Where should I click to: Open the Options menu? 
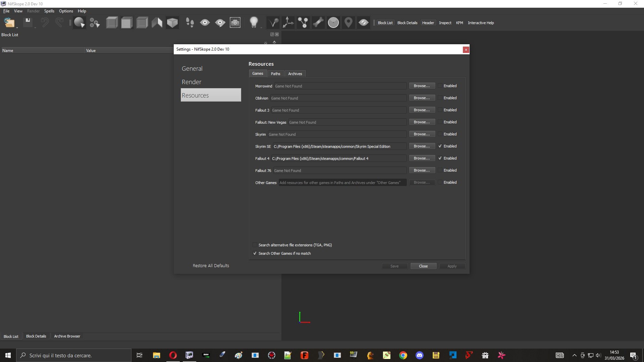click(66, 11)
